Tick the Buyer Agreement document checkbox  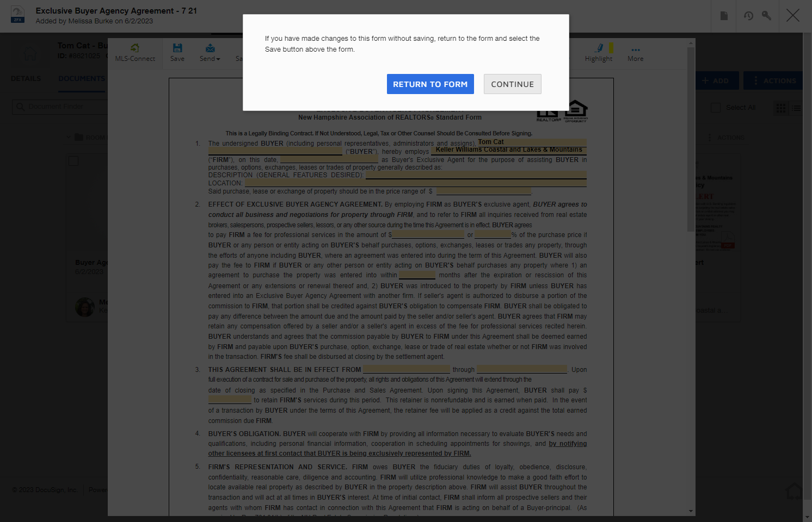73,161
